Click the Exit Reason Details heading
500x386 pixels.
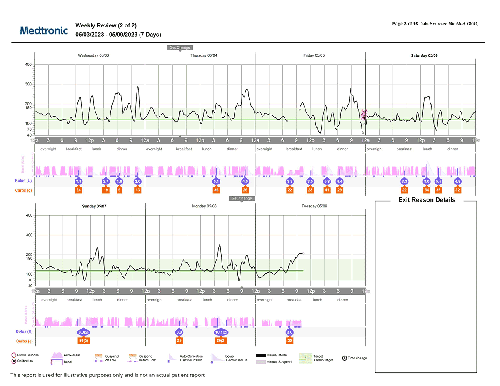[427, 200]
